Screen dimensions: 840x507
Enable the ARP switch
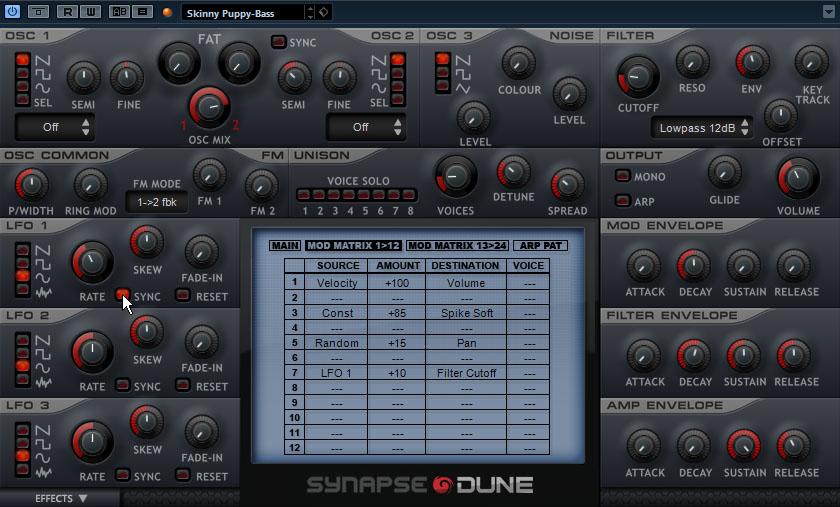(x=622, y=201)
